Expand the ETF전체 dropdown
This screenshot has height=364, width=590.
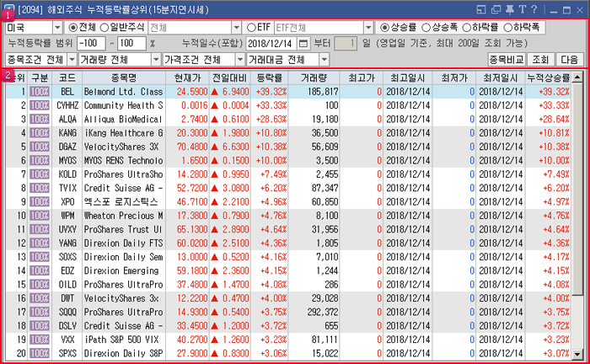369,28
